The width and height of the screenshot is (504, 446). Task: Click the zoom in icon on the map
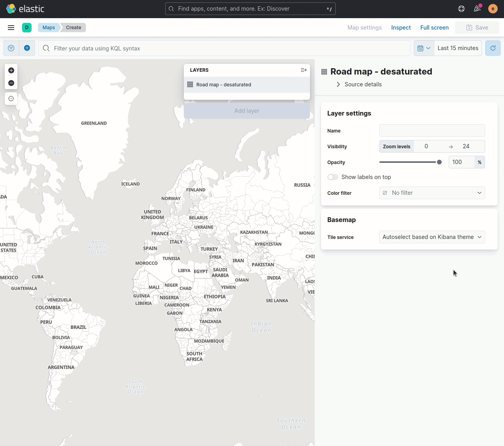pos(11,70)
